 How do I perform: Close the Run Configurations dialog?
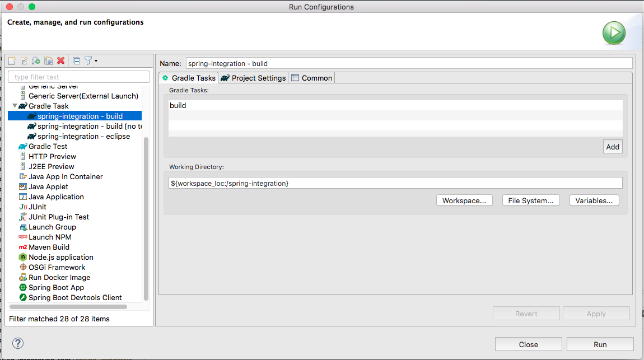[528, 344]
